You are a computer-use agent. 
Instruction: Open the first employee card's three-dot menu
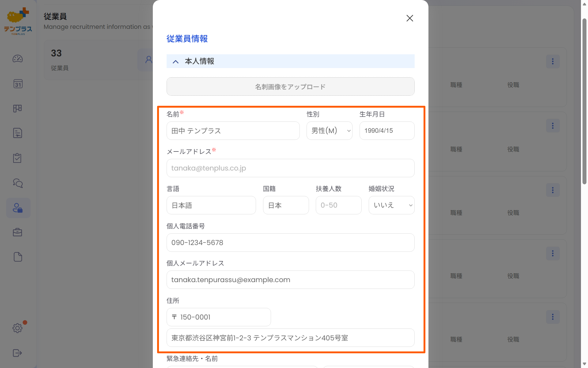click(x=553, y=61)
